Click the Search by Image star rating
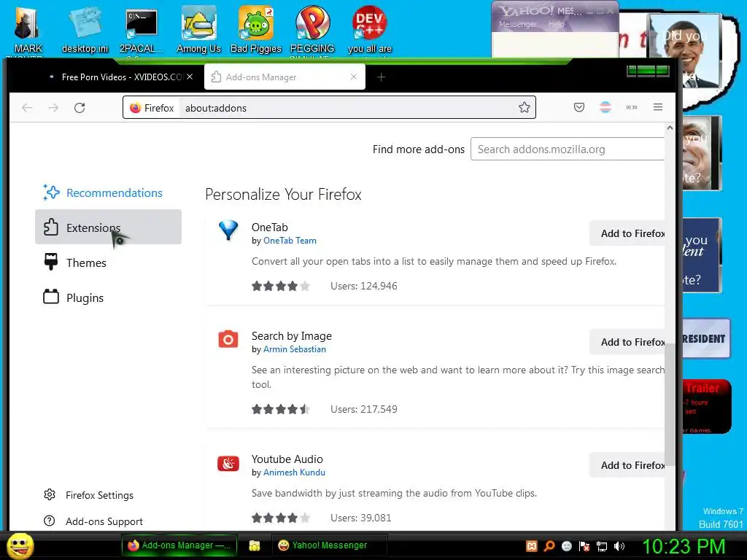This screenshot has width=747, height=560. 281,409
